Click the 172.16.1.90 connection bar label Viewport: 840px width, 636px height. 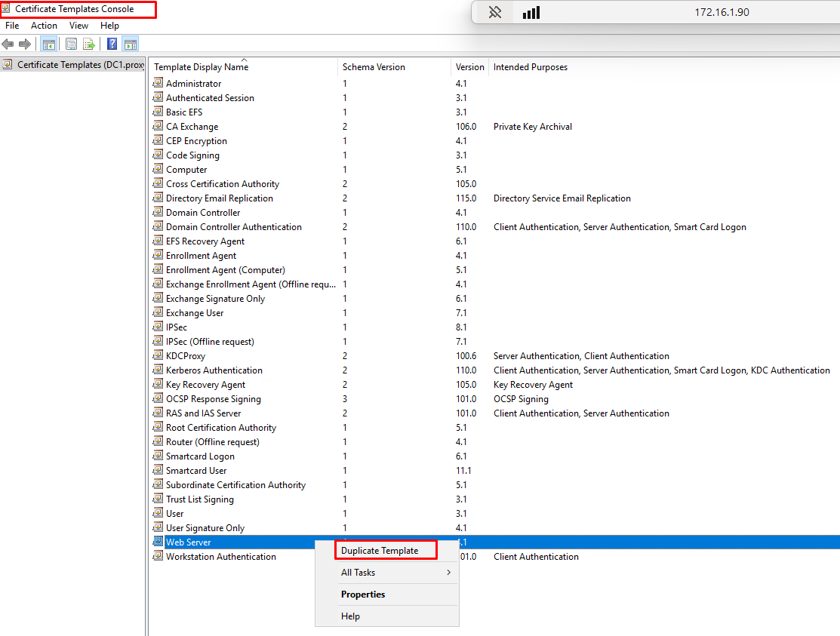722,12
